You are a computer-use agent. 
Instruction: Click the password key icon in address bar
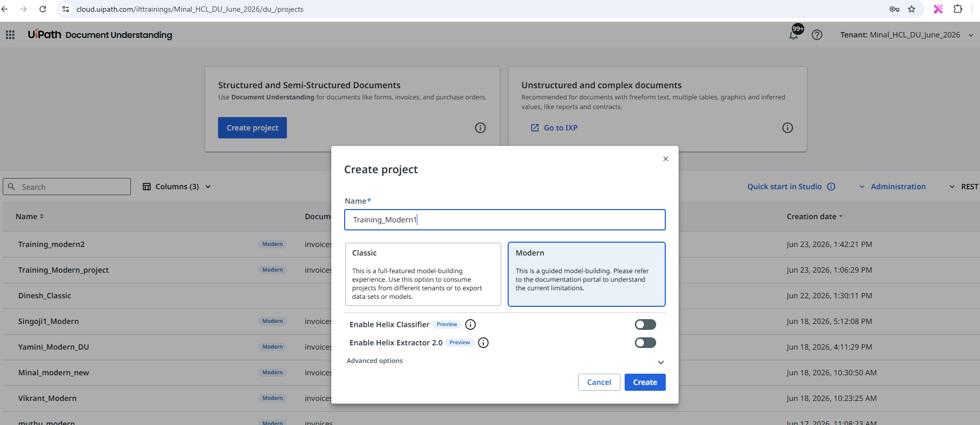(895, 9)
